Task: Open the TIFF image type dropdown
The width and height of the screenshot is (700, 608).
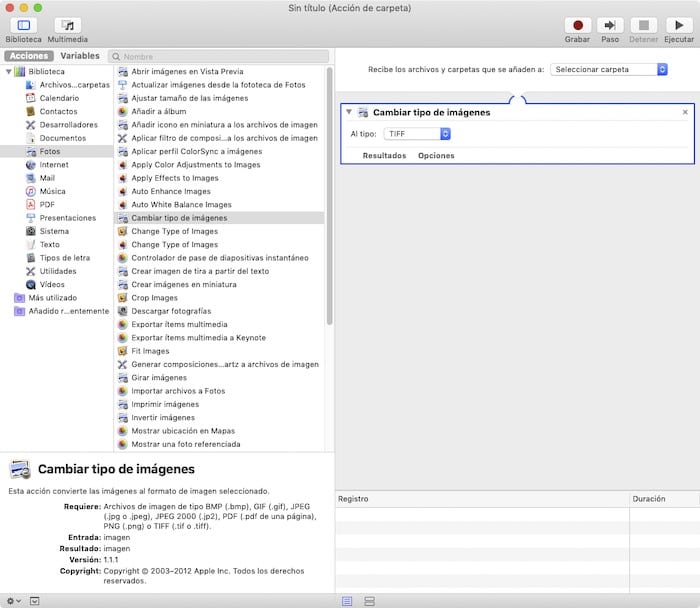Action: point(417,133)
